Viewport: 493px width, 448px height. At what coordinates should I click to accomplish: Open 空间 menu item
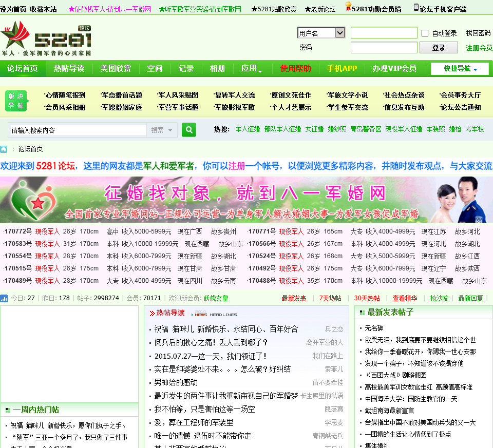[x=155, y=68]
